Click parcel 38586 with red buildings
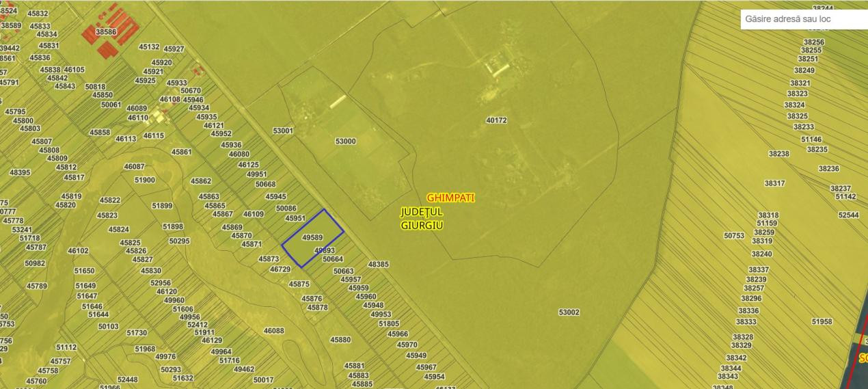868x389 pixels. pyautogui.click(x=106, y=32)
